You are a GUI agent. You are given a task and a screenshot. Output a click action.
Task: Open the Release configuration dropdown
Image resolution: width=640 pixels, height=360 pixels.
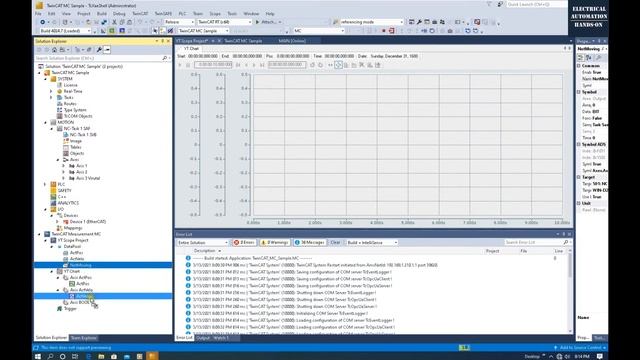tap(179, 22)
